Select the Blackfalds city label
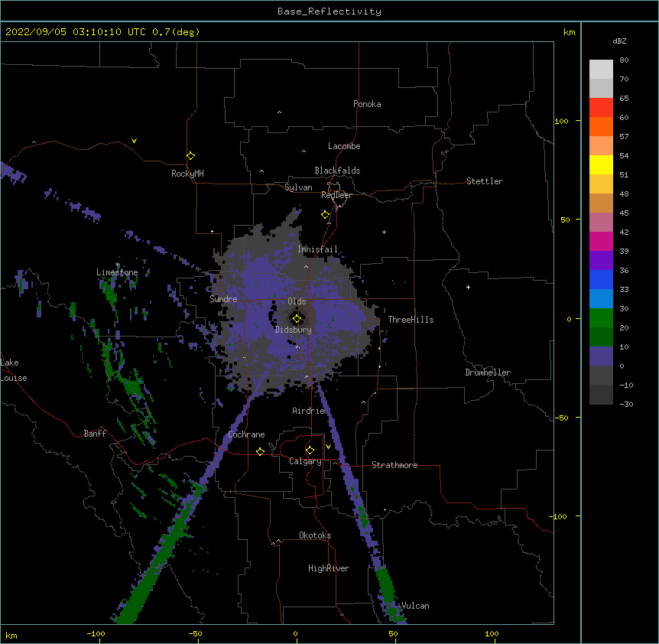Viewport: 659px width, 644px height. point(337,171)
